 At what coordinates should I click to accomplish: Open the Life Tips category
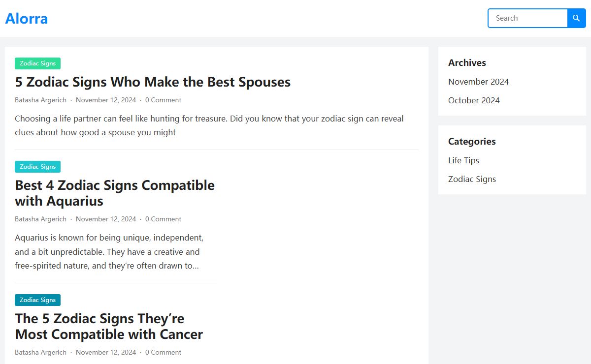(463, 160)
